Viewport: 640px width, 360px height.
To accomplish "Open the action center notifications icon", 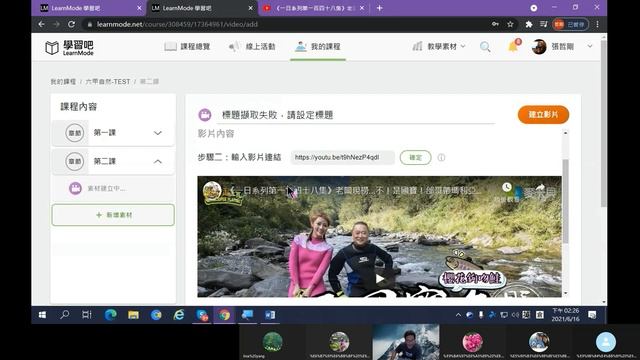I will click(x=592, y=315).
